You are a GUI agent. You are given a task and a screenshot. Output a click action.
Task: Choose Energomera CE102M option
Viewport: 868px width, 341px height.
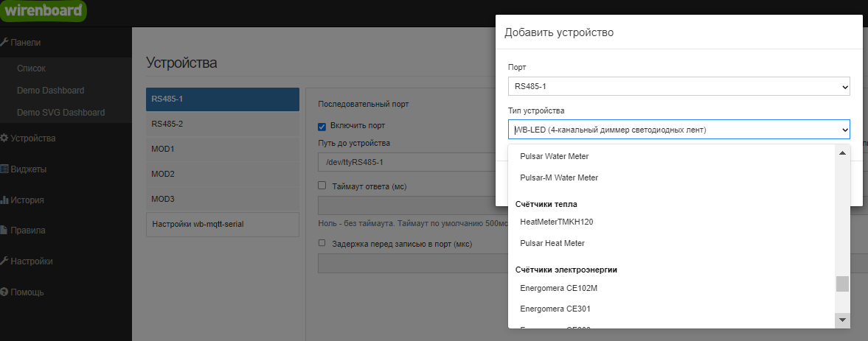(558, 288)
